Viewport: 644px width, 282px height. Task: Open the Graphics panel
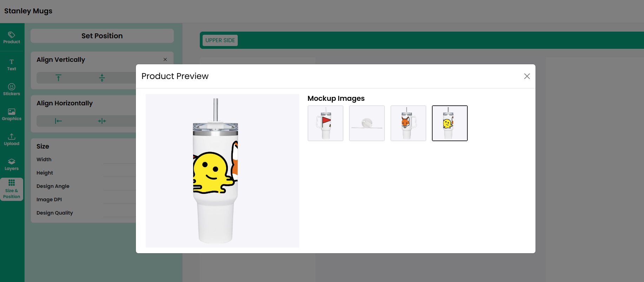[x=12, y=114]
